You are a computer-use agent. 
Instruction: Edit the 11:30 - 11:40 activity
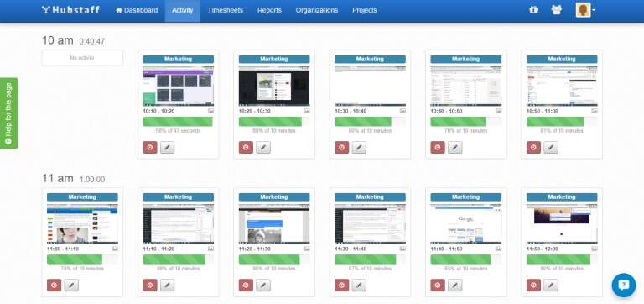pyautogui.click(x=359, y=285)
